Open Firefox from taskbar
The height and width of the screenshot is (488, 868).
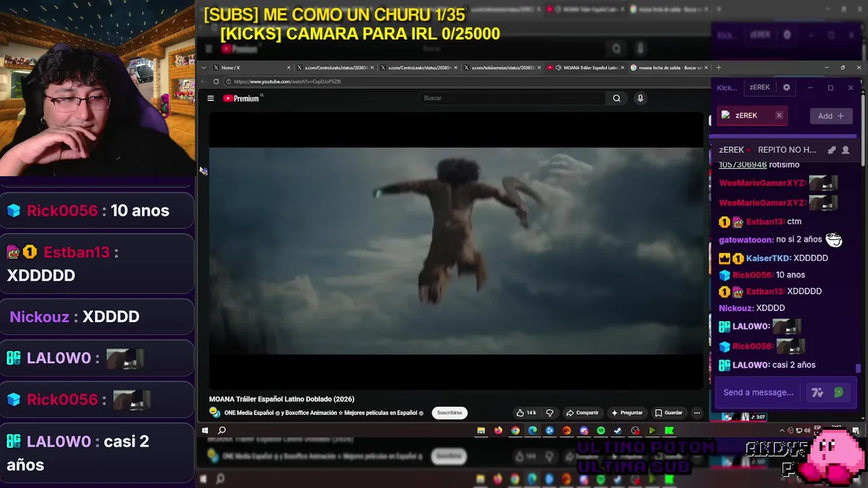(498, 430)
